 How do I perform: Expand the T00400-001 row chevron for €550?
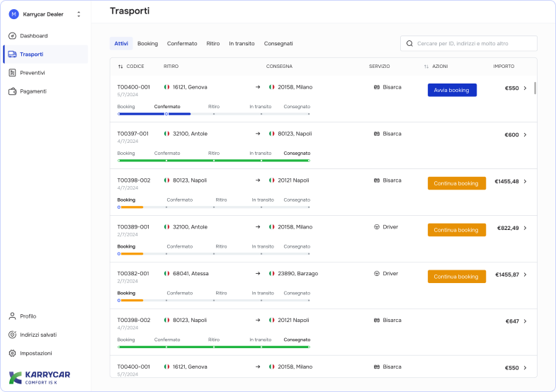pos(525,88)
